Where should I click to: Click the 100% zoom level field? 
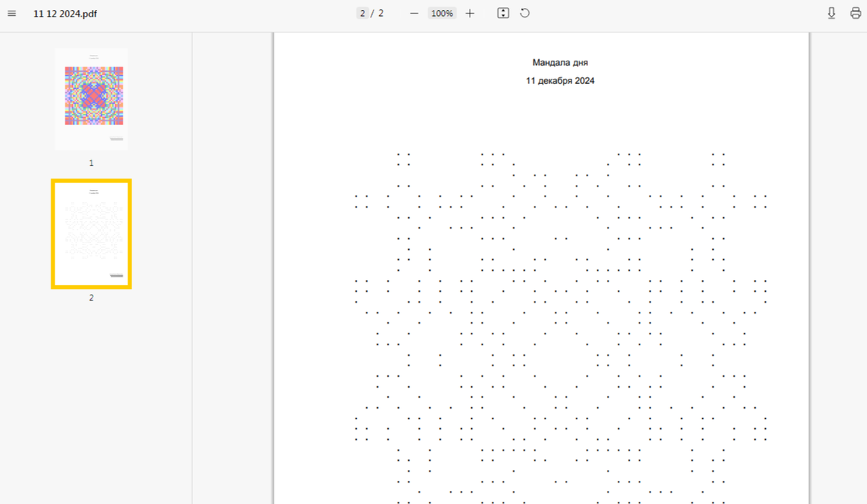click(x=441, y=13)
